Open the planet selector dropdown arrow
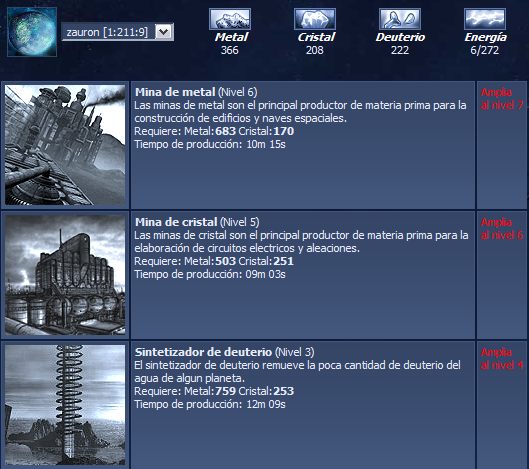529x469 pixels. pyautogui.click(x=164, y=32)
